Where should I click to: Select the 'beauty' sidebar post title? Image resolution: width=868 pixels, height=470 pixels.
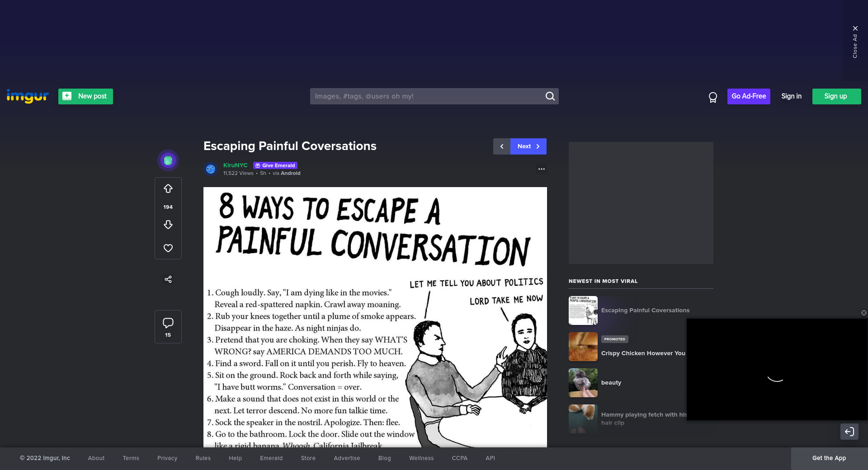tap(611, 383)
